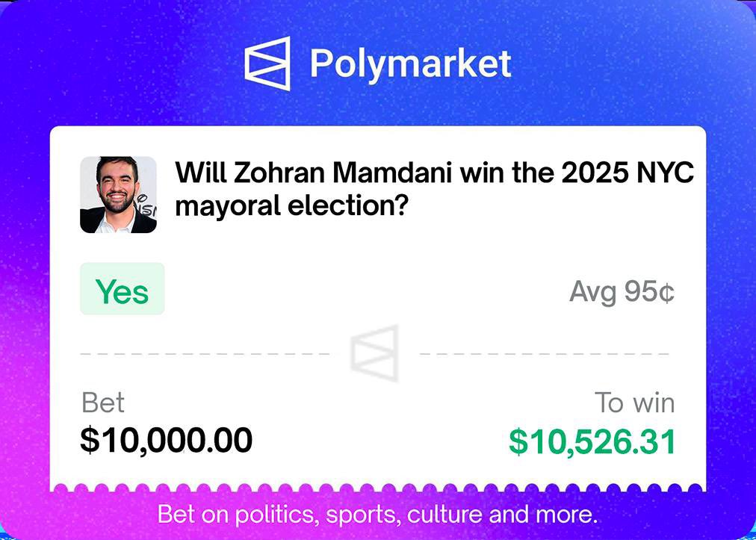Click the To win label

click(634, 403)
